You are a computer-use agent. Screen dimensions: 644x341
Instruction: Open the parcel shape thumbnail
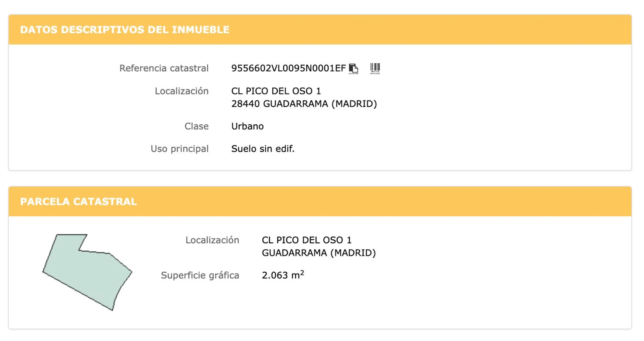[x=87, y=272]
